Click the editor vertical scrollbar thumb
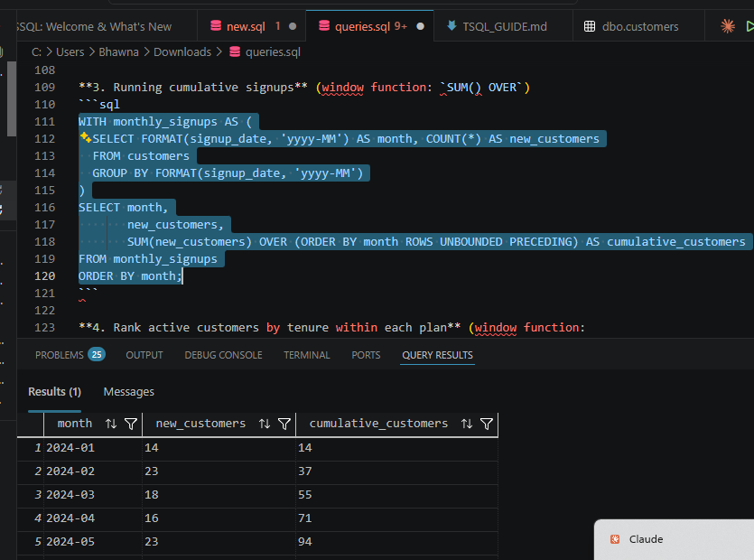 pos(12,98)
